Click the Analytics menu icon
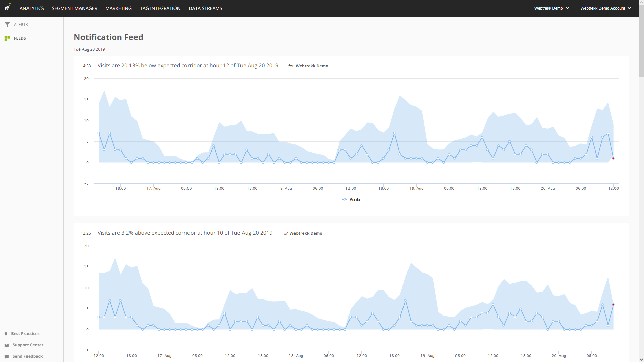 pyautogui.click(x=32, y=8)
